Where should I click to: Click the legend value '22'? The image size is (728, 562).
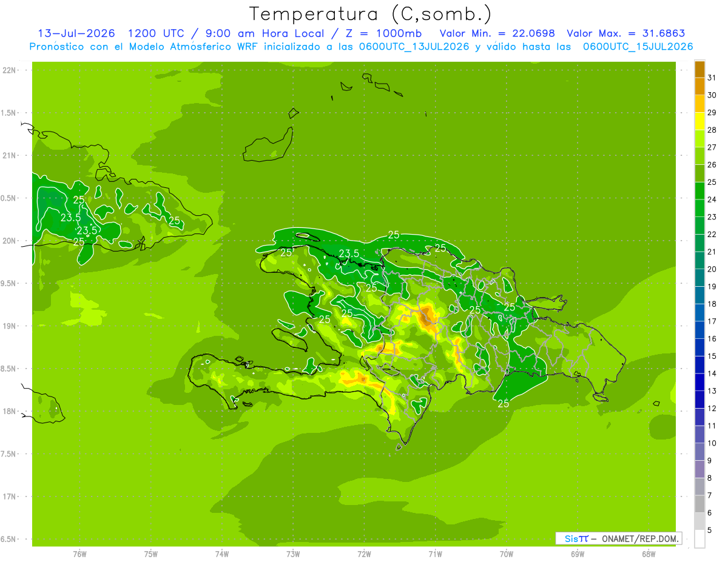712,234
